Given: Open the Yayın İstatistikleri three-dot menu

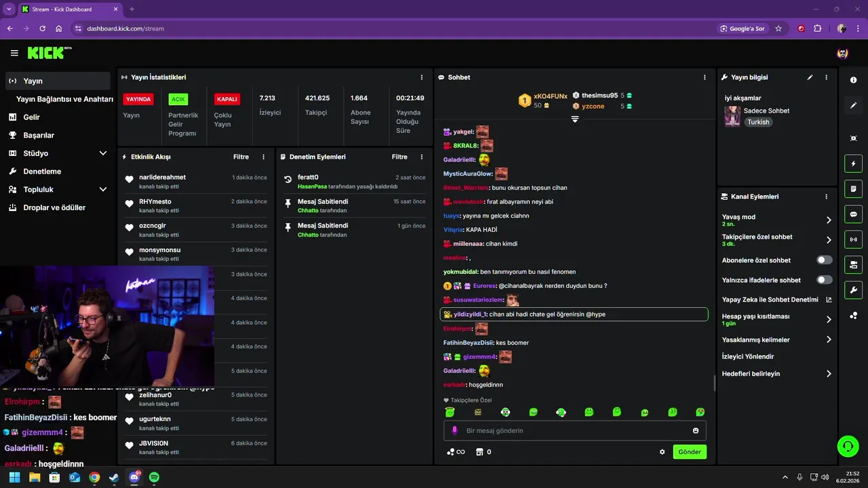Looking at the screenshot, I should pos(422,77).
